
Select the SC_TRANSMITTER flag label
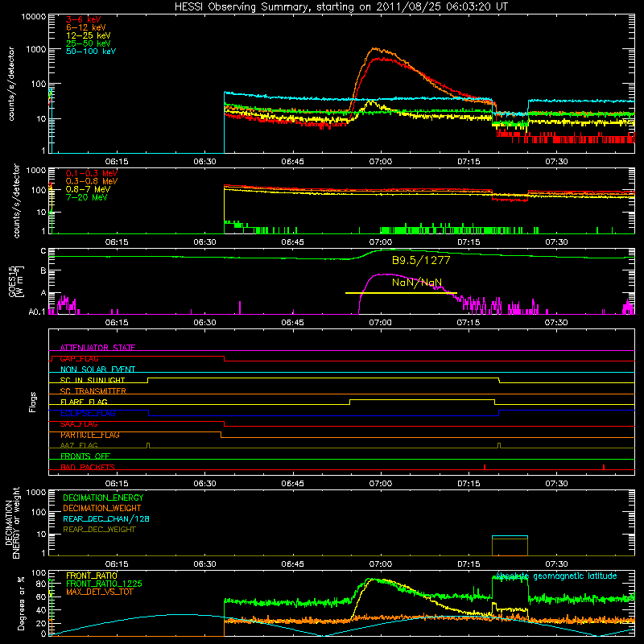tap(93, 391)
